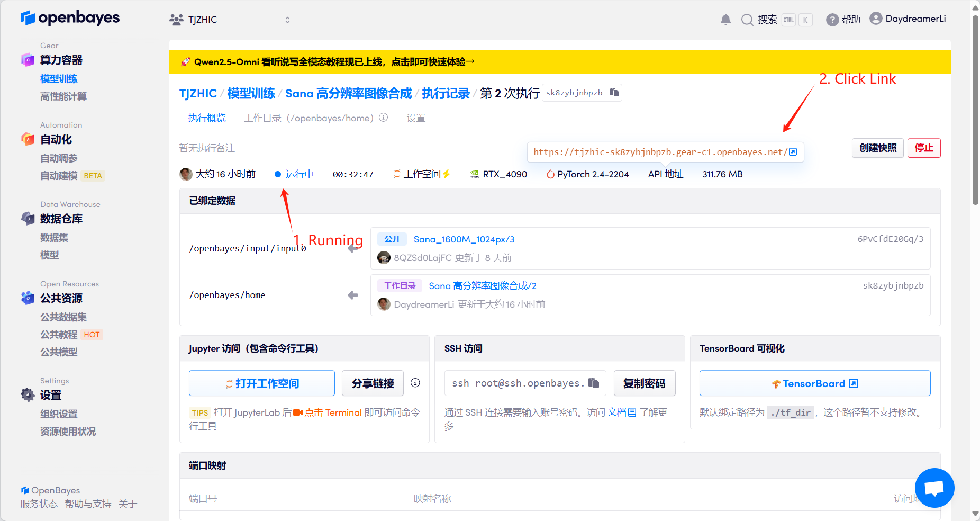Click info icon beside 工作目录 tab
Viewport: 980px width, 521px height.
pos(384,118)
